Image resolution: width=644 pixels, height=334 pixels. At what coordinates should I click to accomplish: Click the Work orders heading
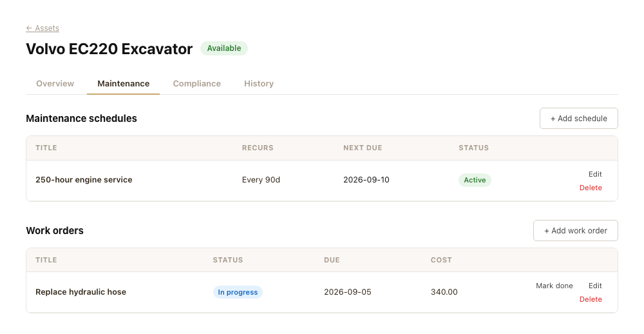point(55,231)
